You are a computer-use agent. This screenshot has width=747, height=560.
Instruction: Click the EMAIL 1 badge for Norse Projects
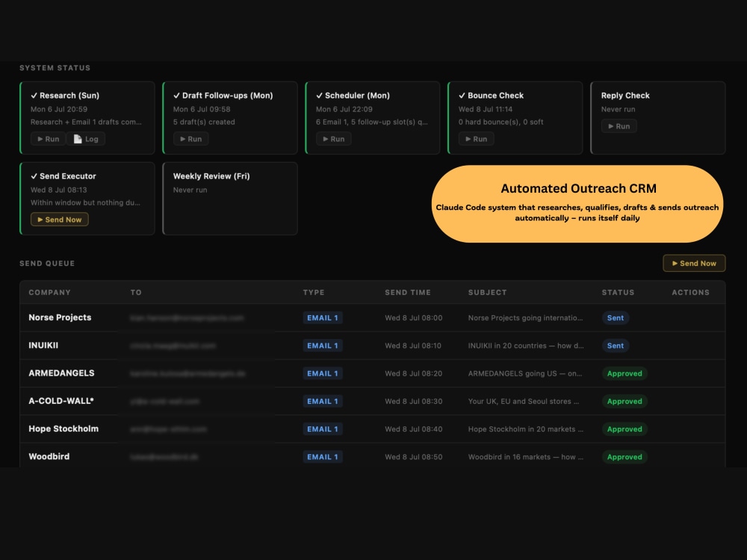pos(323,317)
